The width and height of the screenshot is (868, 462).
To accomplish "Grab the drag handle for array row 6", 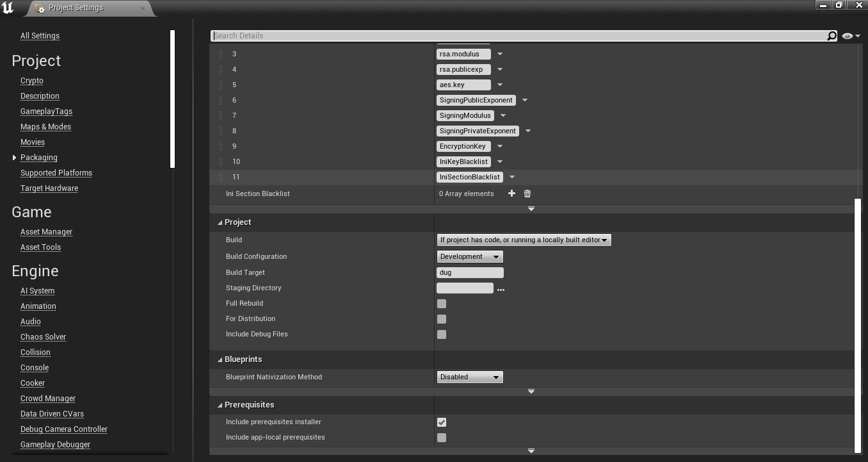I will pyautogui.click(x=221, y=100).
